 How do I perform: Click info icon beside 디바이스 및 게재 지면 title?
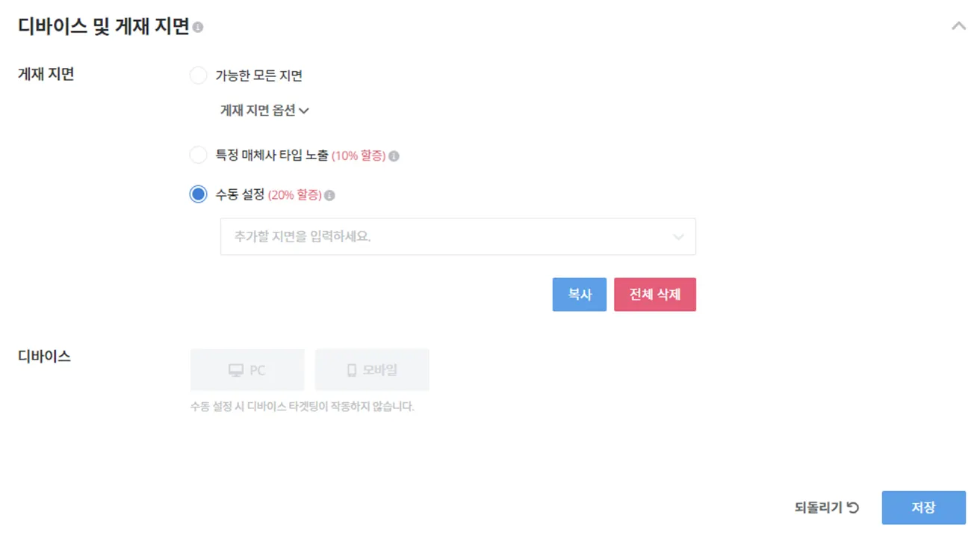point(198,28)
